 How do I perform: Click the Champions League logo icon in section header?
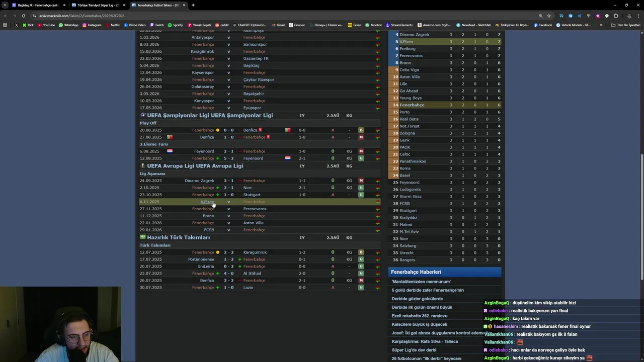click(x=143, y=115)
